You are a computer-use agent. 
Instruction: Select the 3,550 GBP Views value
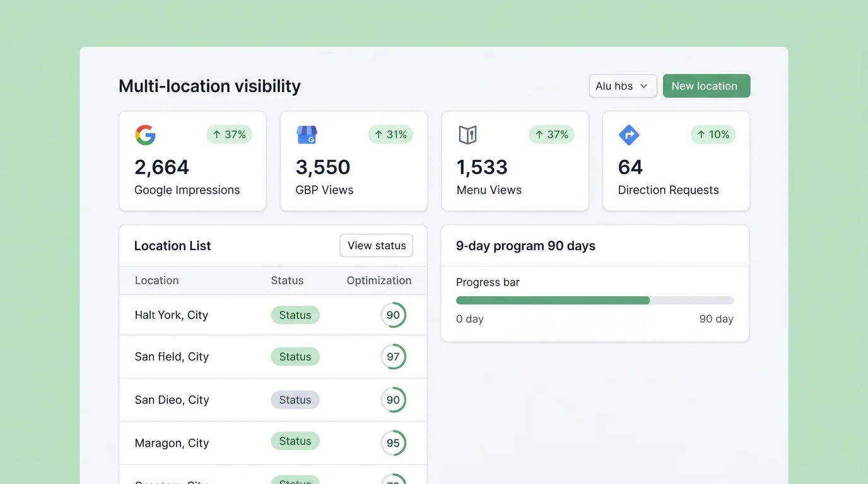[x=323, y=167]
